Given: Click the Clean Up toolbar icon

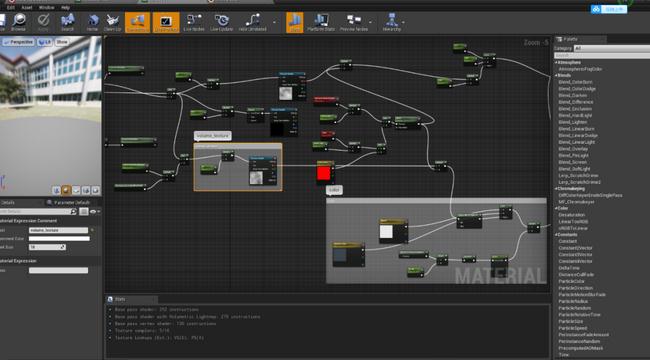Looking at the screenshot, I should click(112, 22).
